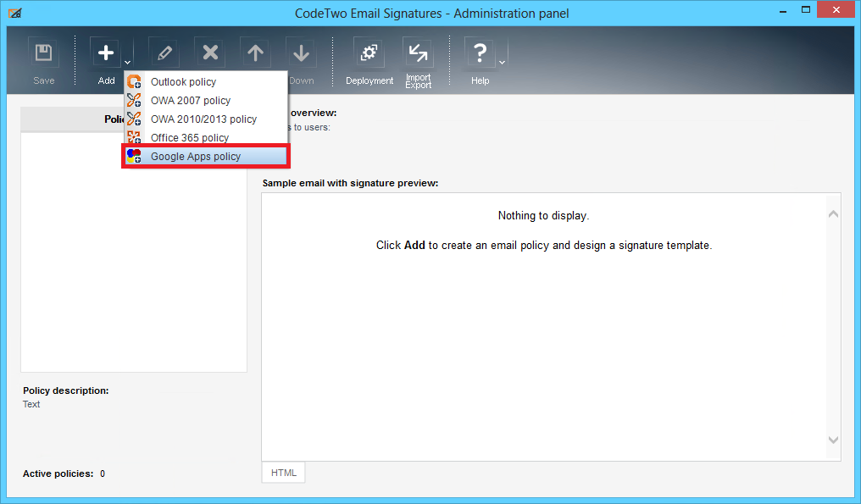The image size is (861, 504).
Task: Click the app icon in title bar
Action: point(15,14)
